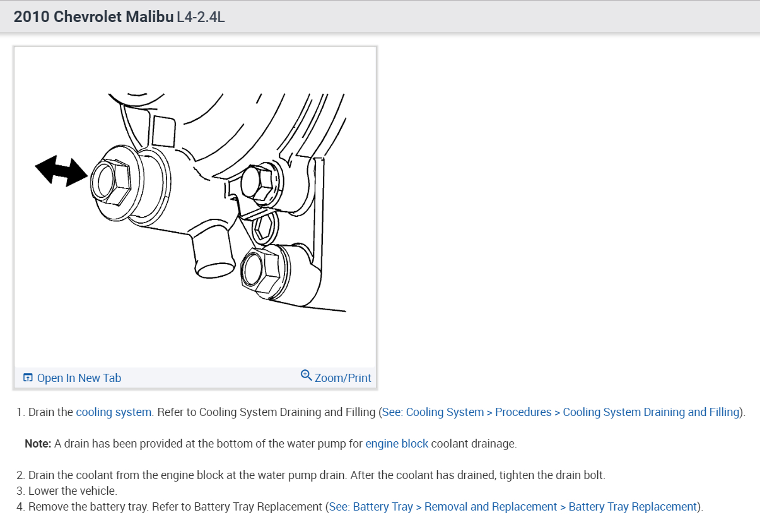Click 'Remove the battery tray.' step text
Screen dimensions: 760x532
point(88,507)
